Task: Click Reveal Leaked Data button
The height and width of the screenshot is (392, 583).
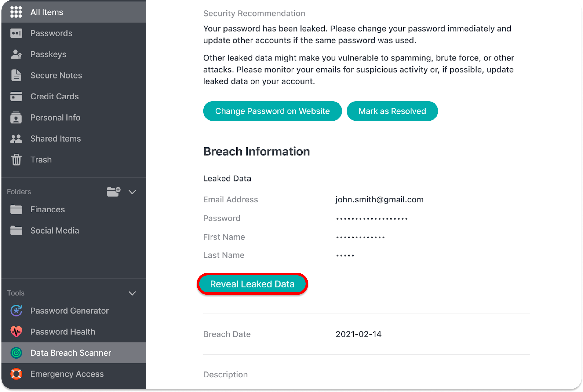Action: point(252,284)
